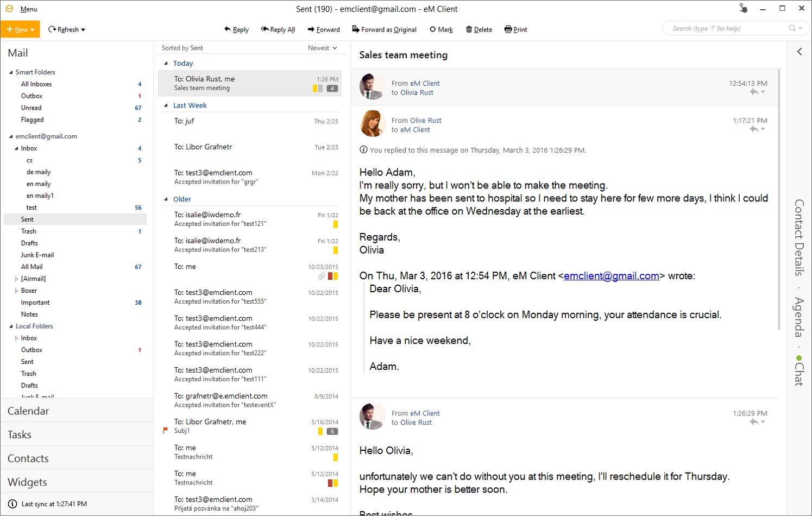The width and height of the screenshot is (812, 516).
Task: Click the Delete trash button
Action: coord(479,29)
